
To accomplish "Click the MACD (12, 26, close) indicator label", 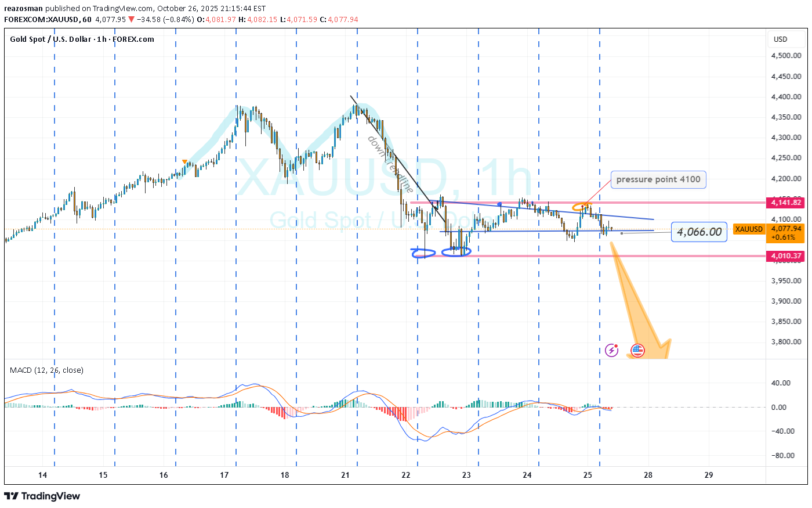I will pyautogui.click(x=46, y=370).
